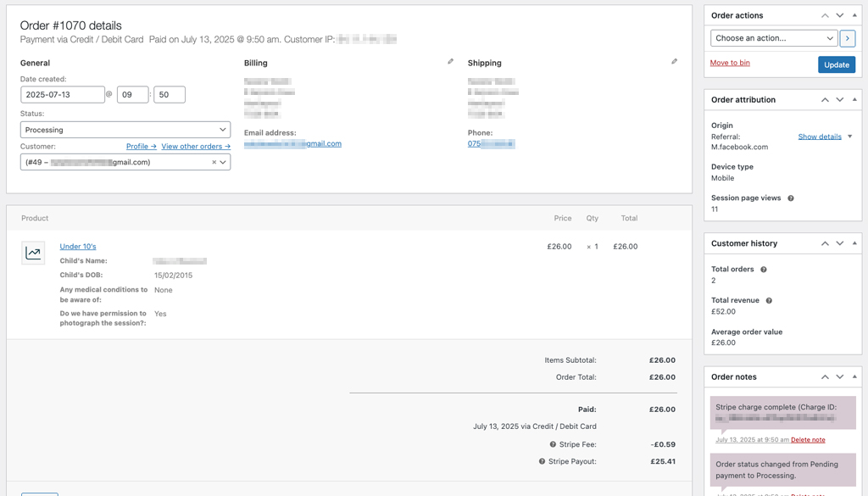This screenshot has width=868, height=496.
Task: Expand Show details in Order attribution
Action: (x=820, y=137)
